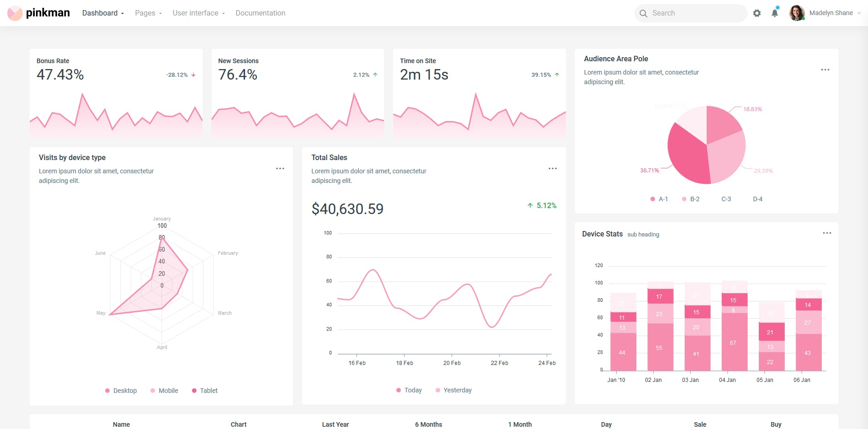
Task: Click the notification bell icon
Action: 774,13
